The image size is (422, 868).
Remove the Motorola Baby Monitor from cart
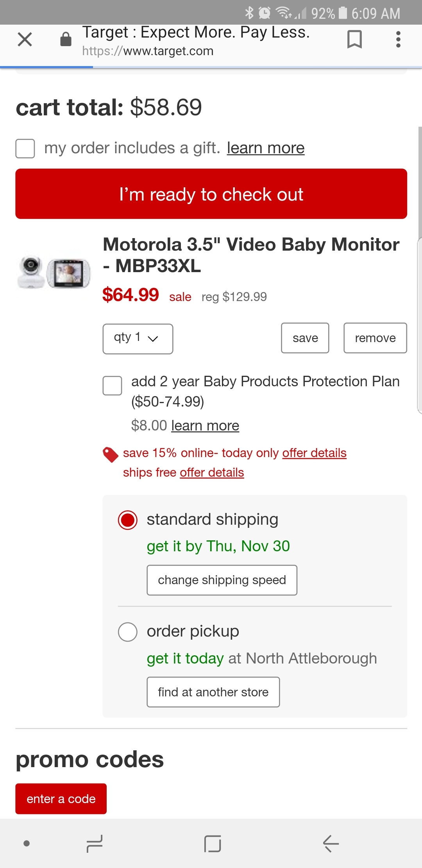pos(375,338)
